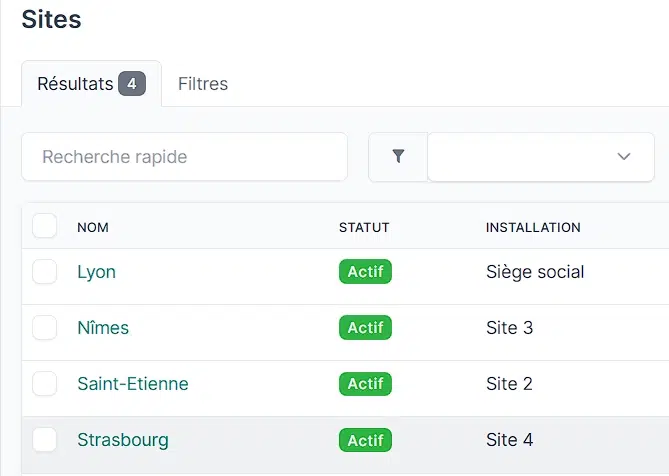The image size is (669, 476).
Task: Select the Nîmes row checkbox
Action: [45, 328]
